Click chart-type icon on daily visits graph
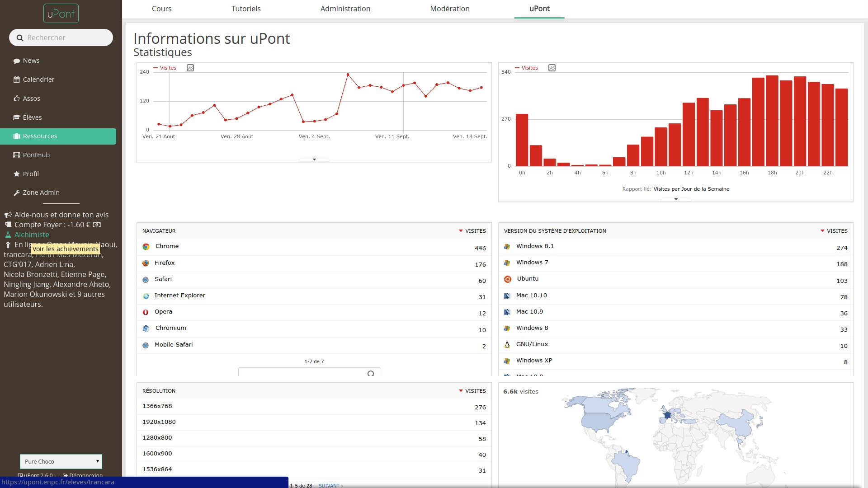Screen dimensions: 868x488 (190, 68)
